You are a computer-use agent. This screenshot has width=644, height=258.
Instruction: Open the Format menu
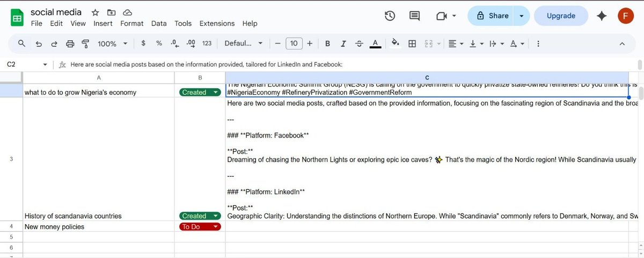coord(132,24)
